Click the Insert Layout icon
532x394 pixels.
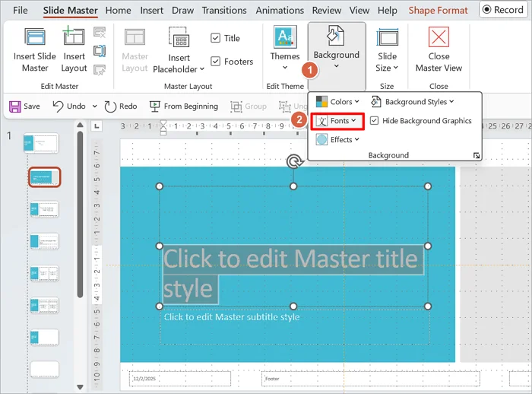74,36
